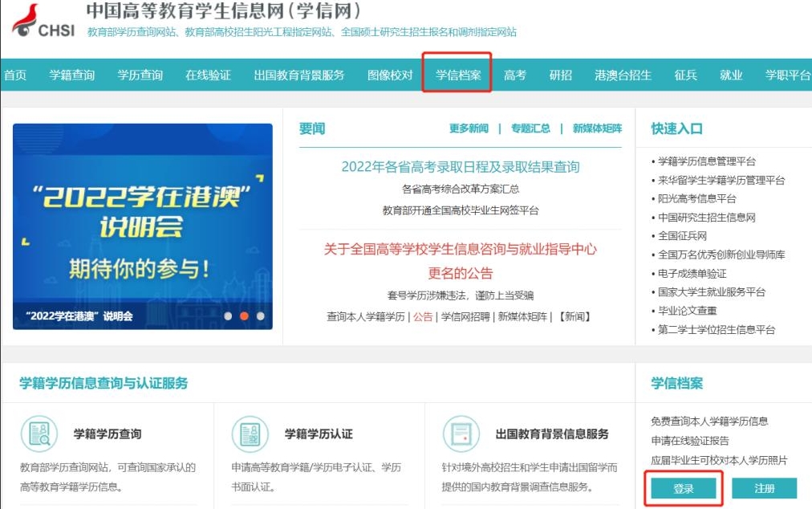
Task: Select the third carousel dot indicator
Action: 260,316
